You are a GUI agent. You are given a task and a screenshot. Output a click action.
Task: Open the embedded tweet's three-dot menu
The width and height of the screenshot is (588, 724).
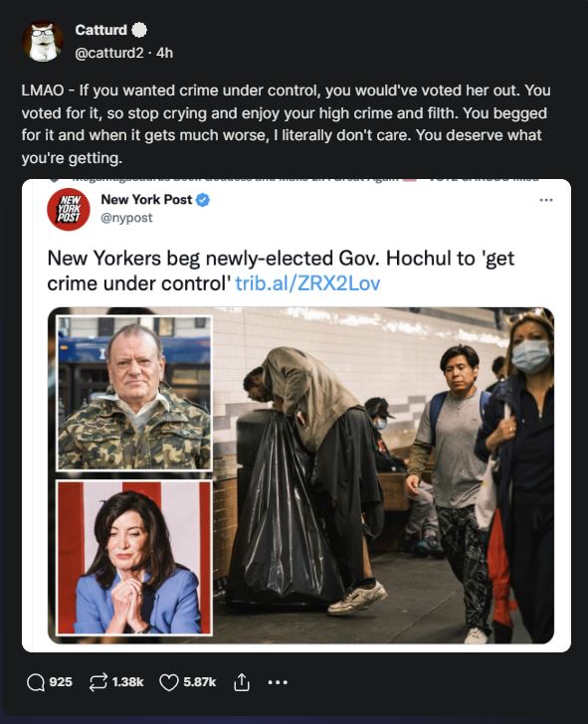click(x=546, y=200)
